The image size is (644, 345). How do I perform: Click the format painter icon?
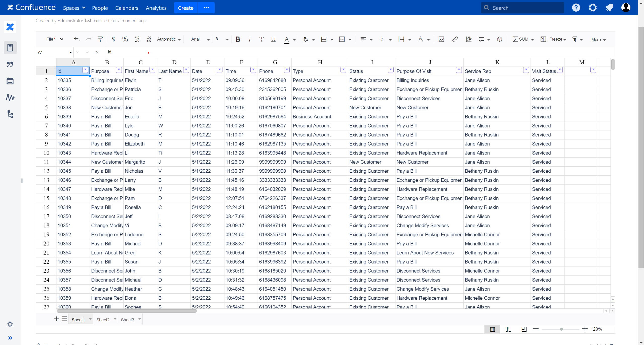point(100,39)
